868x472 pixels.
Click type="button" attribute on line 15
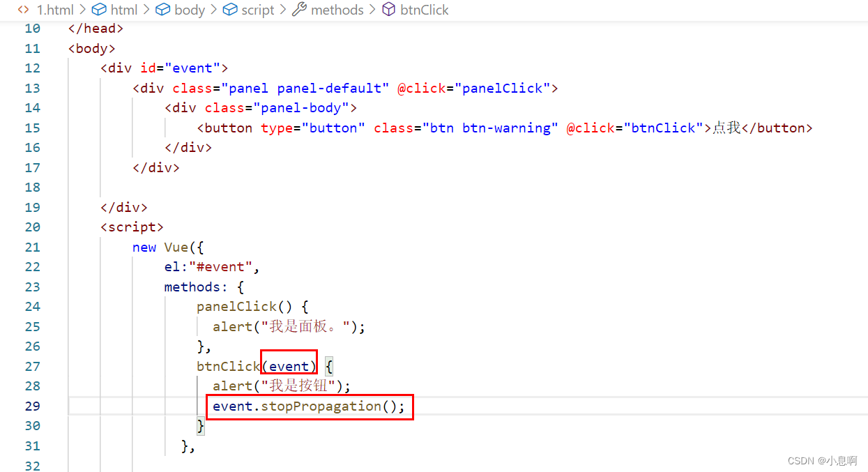313,128
